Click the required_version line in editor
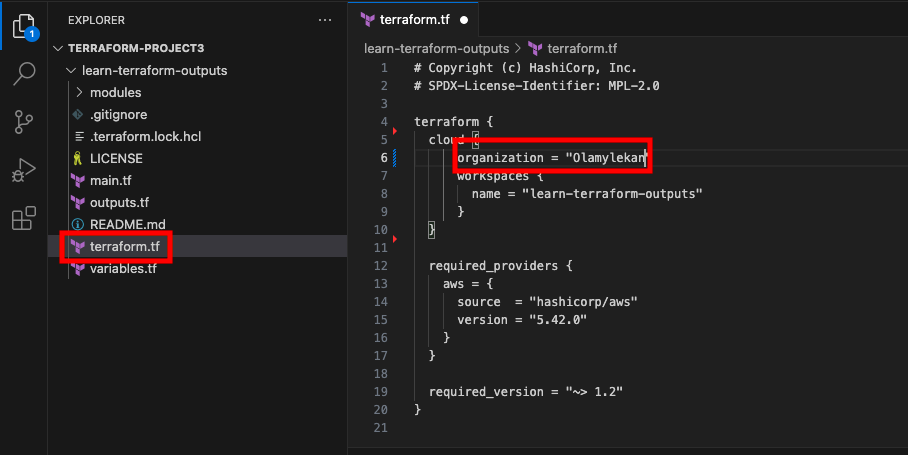This screenshot has height=455, width=908. pos(526,392)
